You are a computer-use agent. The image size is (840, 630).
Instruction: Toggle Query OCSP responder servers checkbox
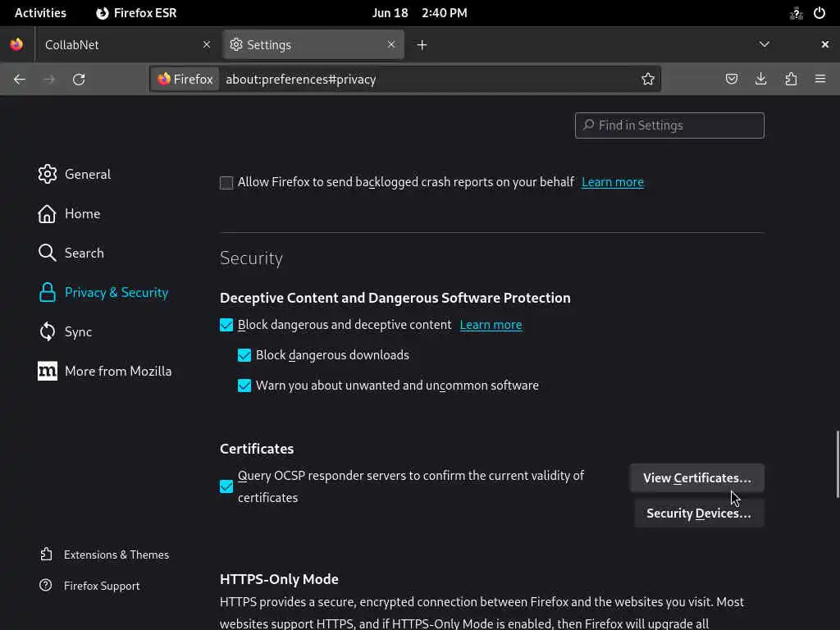click(x=226, y=486)
